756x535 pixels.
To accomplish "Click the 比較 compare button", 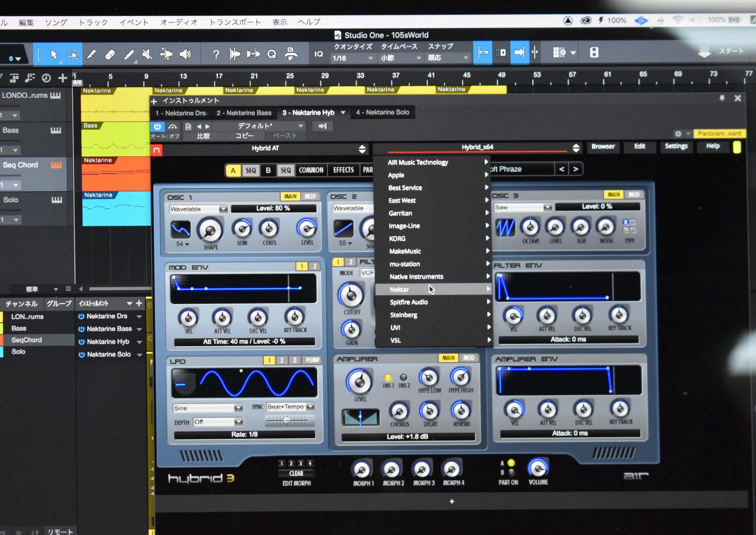I will (203, 136).
